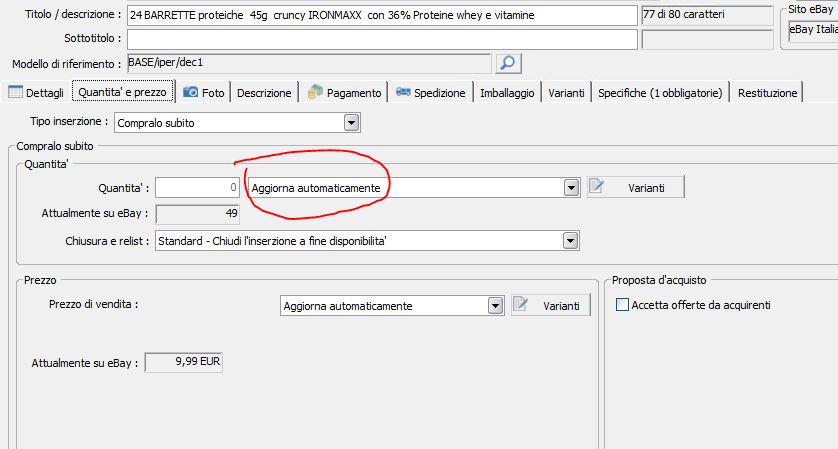Click the Sito eBay Italia field
Viewport: 838px width, 449px height.
click(x=813, y=30)
